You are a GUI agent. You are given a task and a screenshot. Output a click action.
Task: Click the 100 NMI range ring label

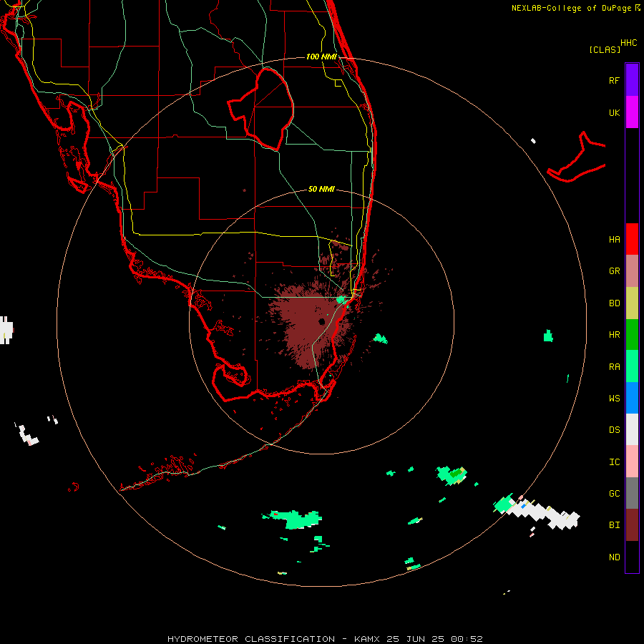coord(321,57)
